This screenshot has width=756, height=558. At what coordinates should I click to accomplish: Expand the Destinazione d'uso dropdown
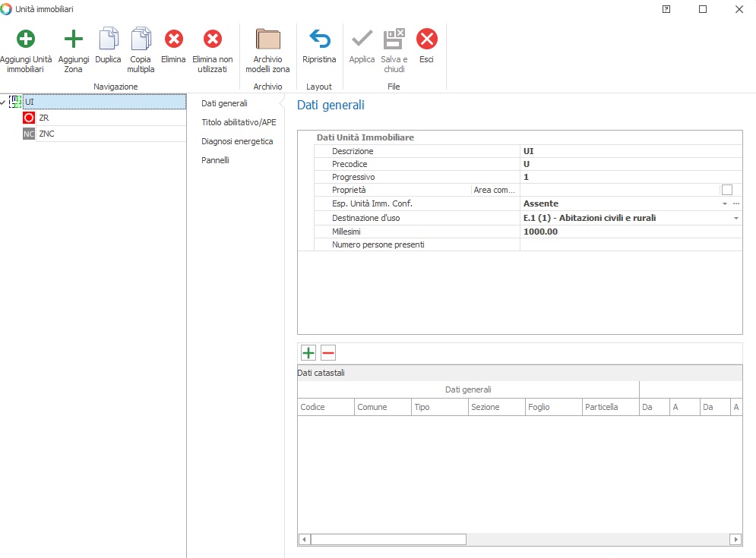pyautogui.click(x=735, y=219)
